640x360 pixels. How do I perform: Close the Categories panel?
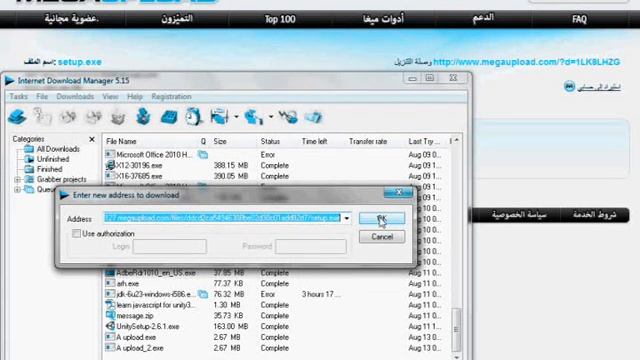point(92,139)
